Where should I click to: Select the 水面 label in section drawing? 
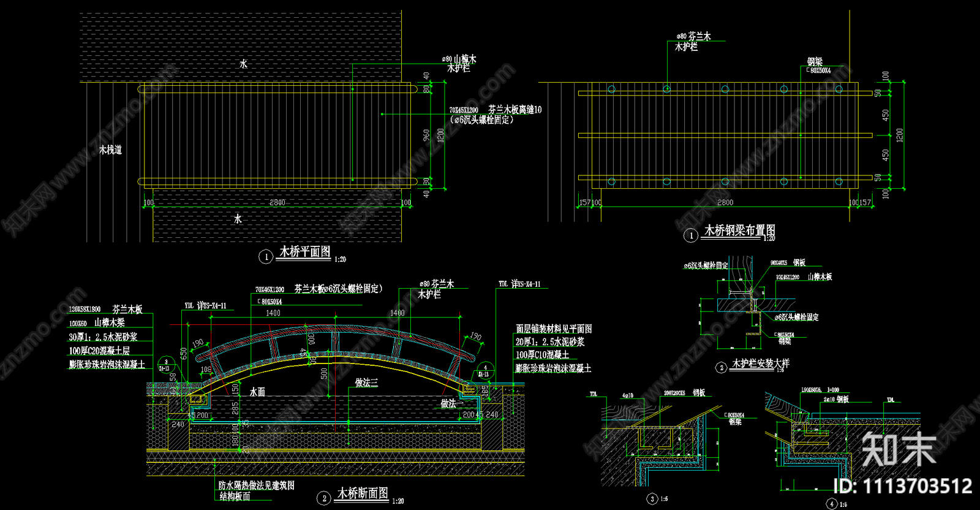click(257, 392)
